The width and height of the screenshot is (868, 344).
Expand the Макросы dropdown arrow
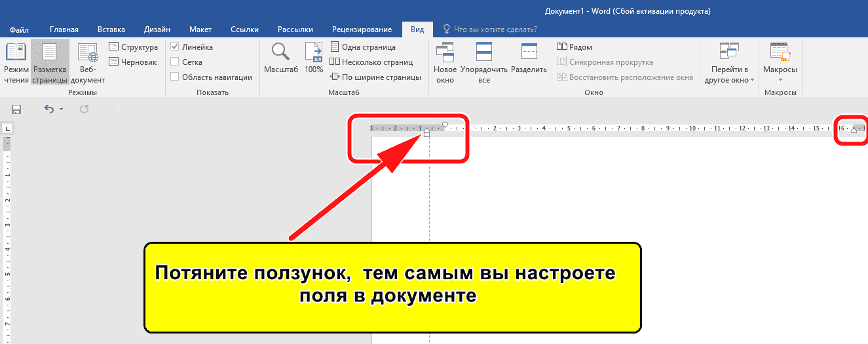780,80
